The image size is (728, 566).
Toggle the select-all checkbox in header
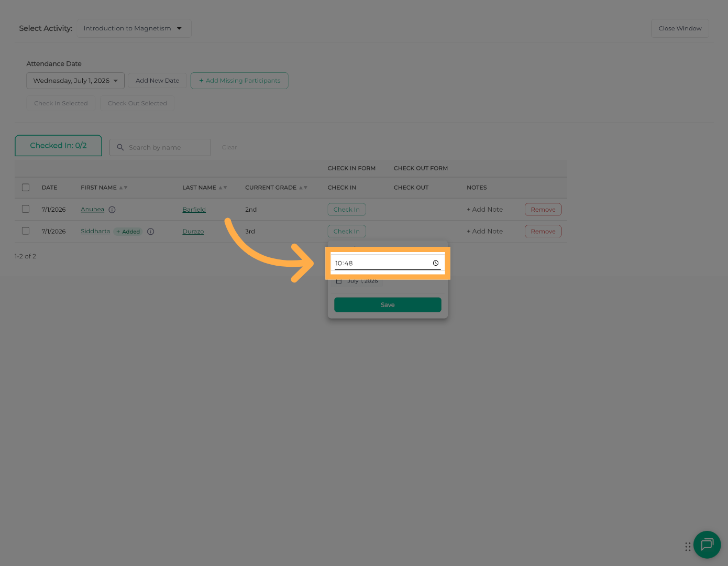click(26, 188)
